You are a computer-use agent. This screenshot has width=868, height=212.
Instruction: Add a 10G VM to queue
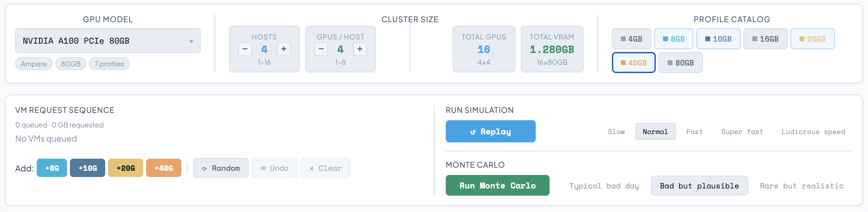tap(88, 168)
